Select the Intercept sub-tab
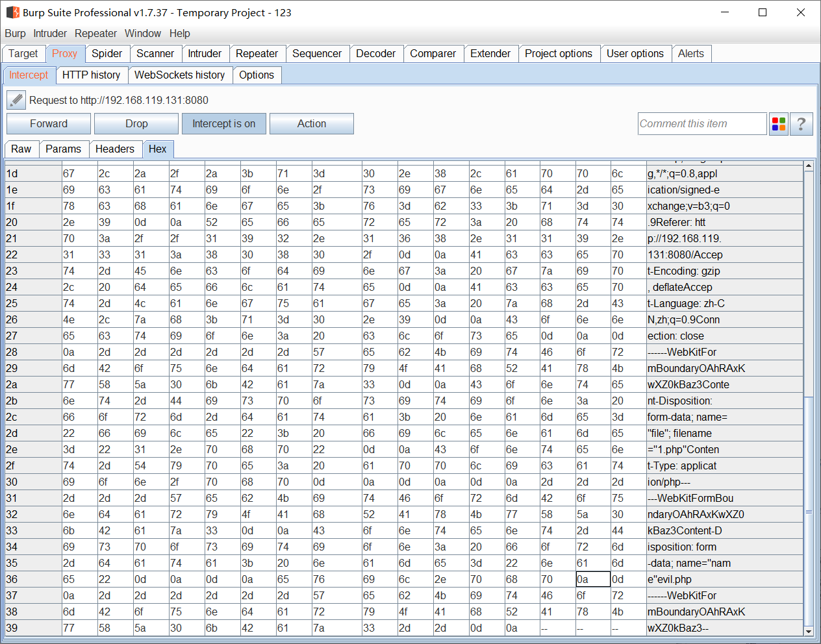Screen dimensions: 821x644 point(29,75)
